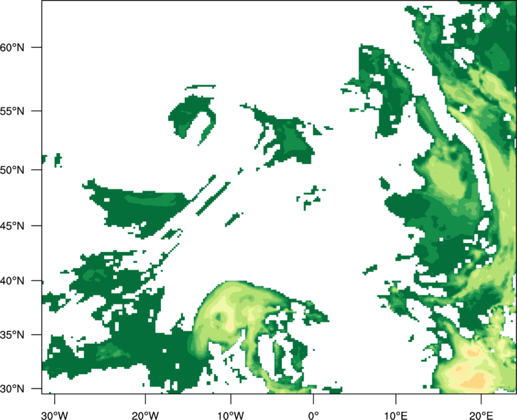Click the 0° longitude label
This screenshot has height=420, width=517.
pyautogui.click(x=313, y=415)
